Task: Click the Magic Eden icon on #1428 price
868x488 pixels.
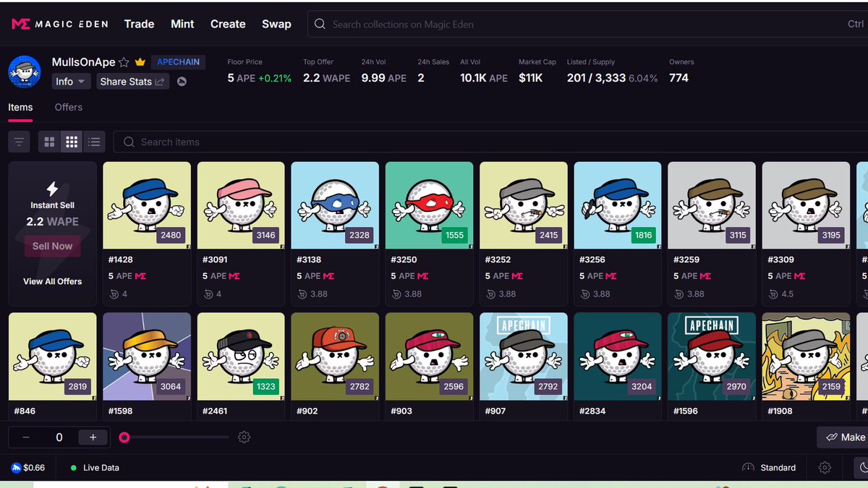Action: [140, 276]
